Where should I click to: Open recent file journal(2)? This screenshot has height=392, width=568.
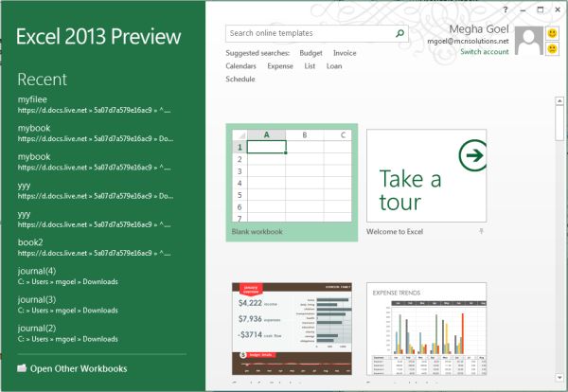(x=68, y=333)
